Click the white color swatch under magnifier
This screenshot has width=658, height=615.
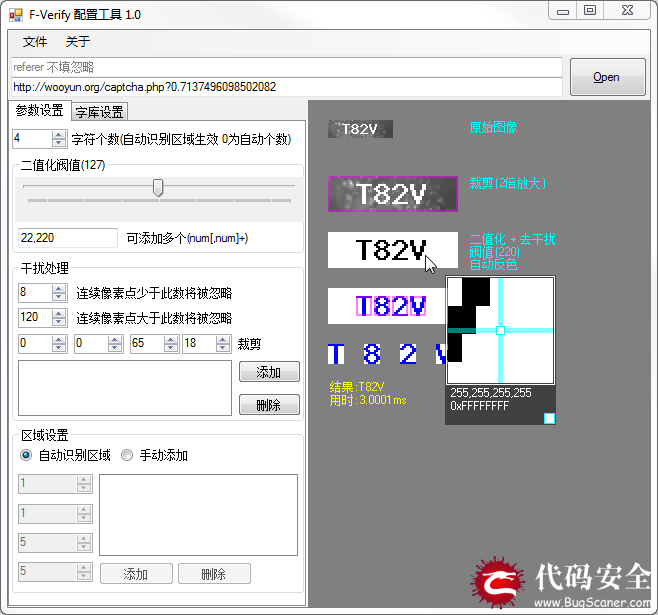coord(549,418)
